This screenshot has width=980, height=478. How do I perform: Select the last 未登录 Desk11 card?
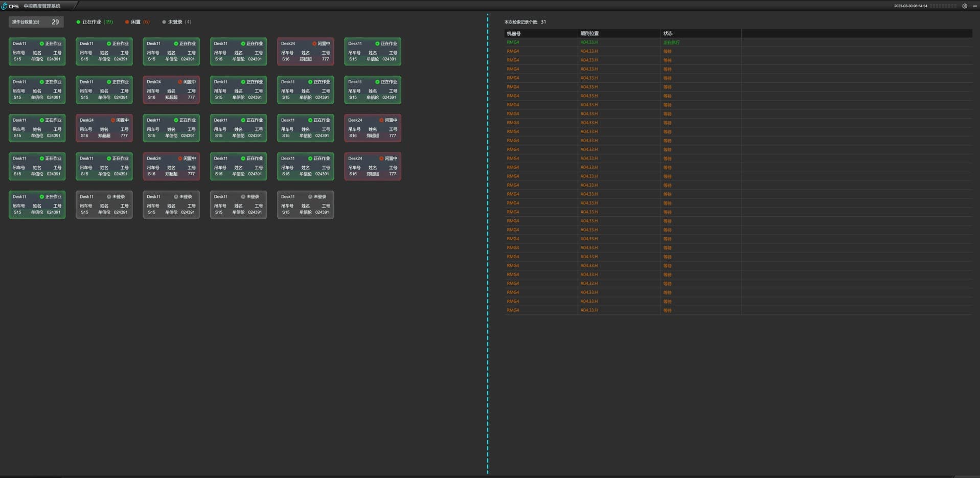(305, 204)
